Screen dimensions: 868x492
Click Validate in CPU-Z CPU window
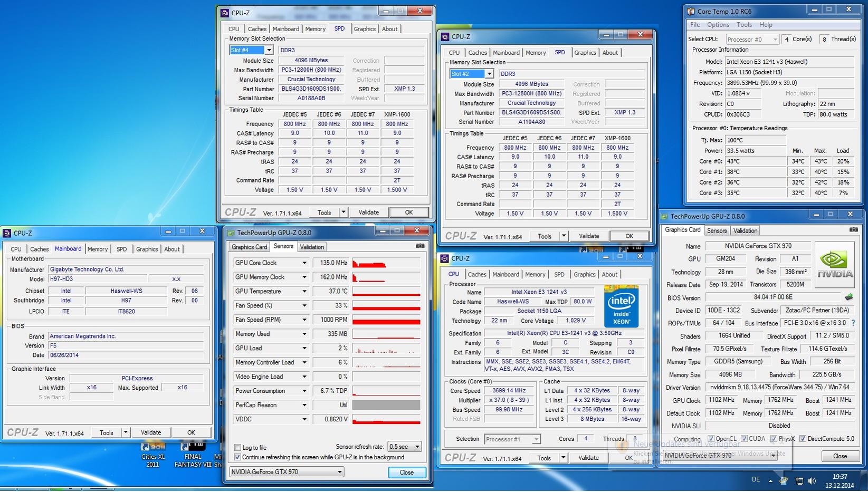tap(588, 458)
